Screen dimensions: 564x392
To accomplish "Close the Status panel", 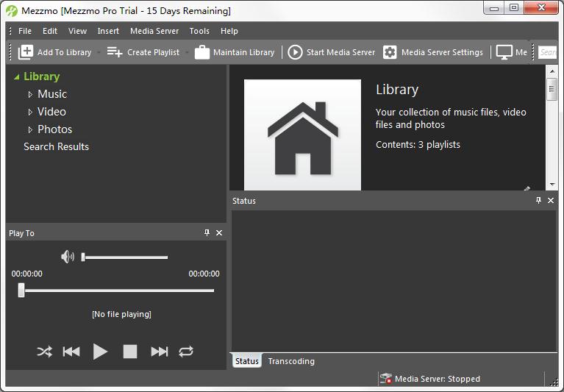I will tap(551, 201).
